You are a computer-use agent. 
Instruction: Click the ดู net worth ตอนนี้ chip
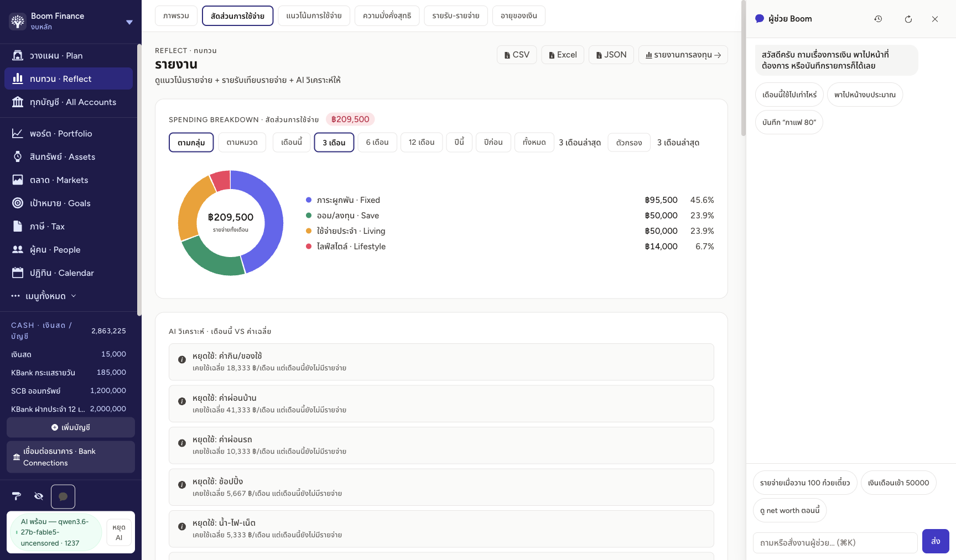pyautogui.click(x=790, y=510)
